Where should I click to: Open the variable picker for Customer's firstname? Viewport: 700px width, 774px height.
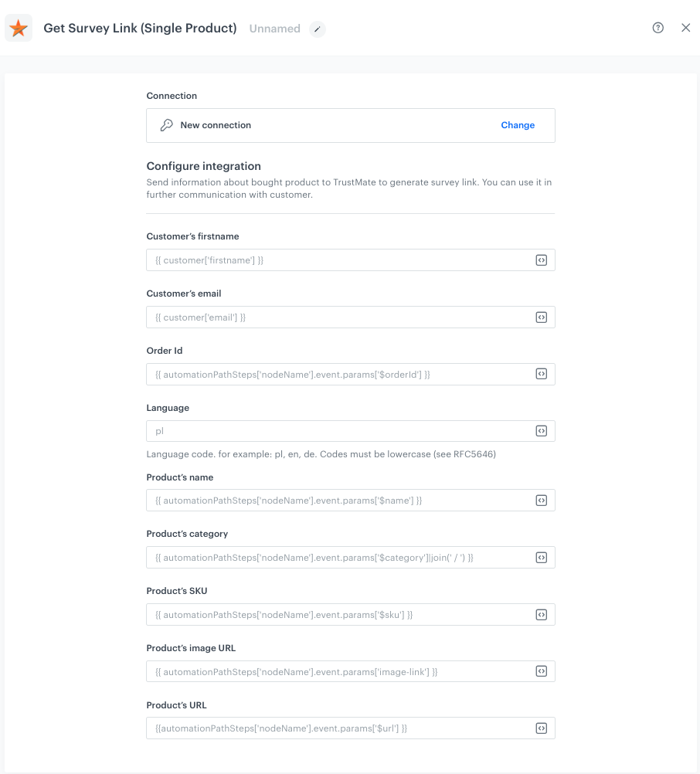(x=542, y=260)
